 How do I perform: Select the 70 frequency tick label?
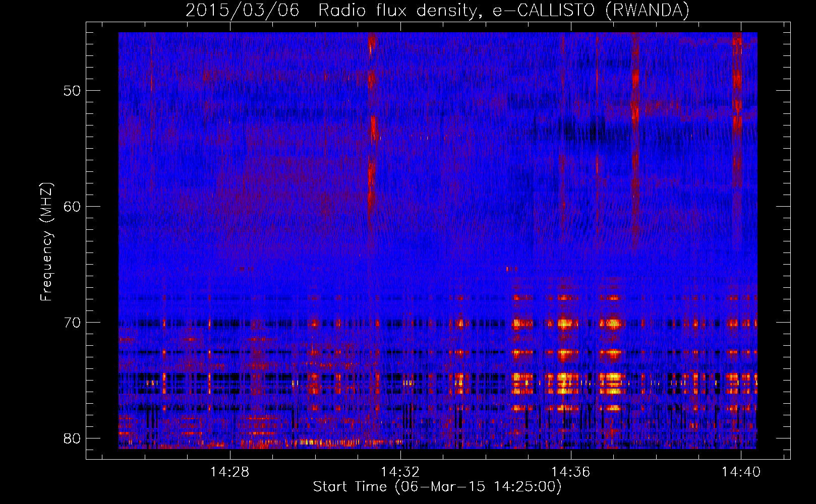[72, 323]
